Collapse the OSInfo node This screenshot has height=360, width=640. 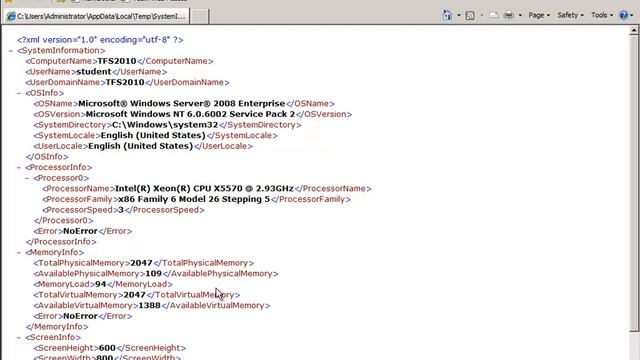(19, 93)
